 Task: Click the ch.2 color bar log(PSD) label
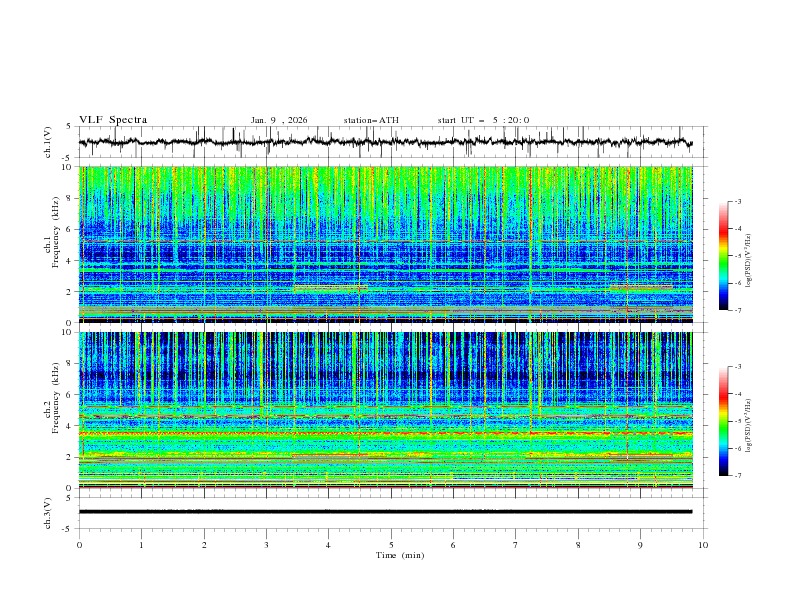[x=749, y=426]
